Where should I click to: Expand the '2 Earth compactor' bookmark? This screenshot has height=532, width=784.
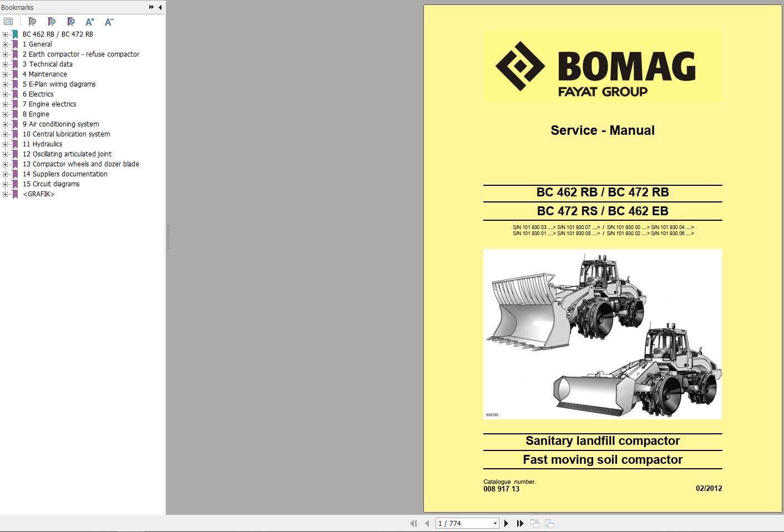click(5, 54)
